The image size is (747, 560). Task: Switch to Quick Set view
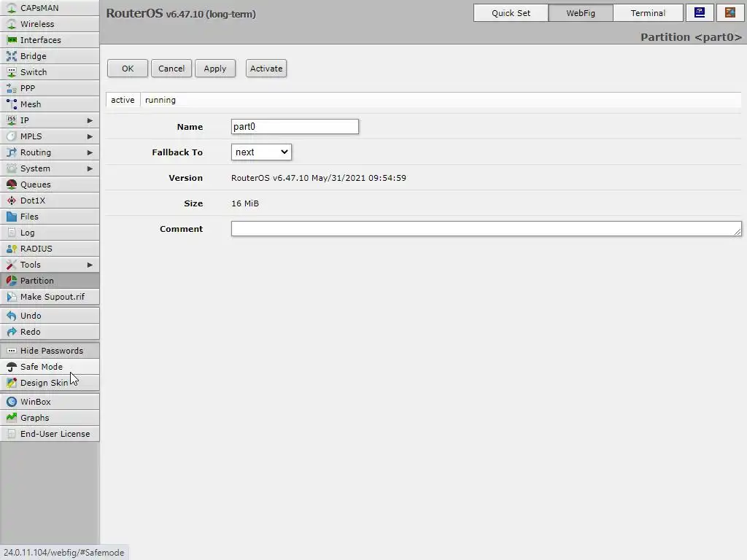pos(511,13)
